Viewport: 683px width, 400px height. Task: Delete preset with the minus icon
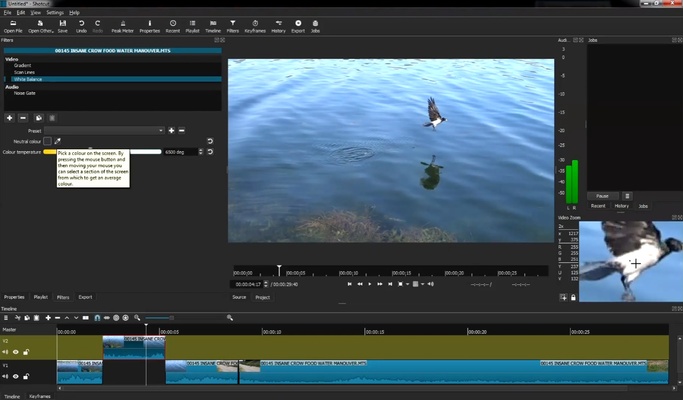point(182,130)
